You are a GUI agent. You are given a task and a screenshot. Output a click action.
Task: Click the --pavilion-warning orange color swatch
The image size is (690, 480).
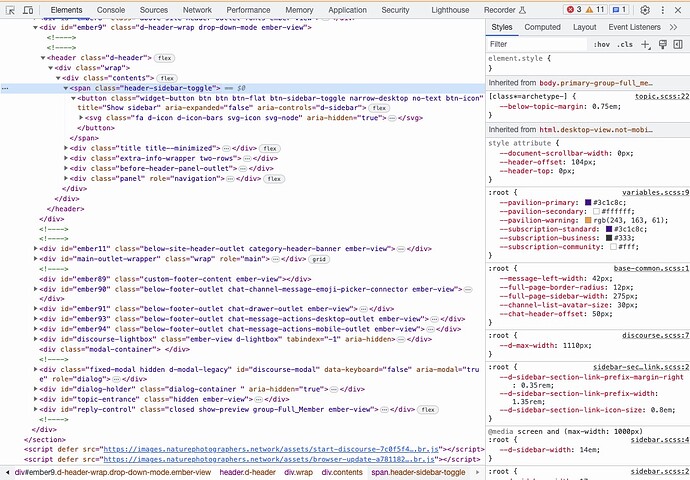click(588, 220)
